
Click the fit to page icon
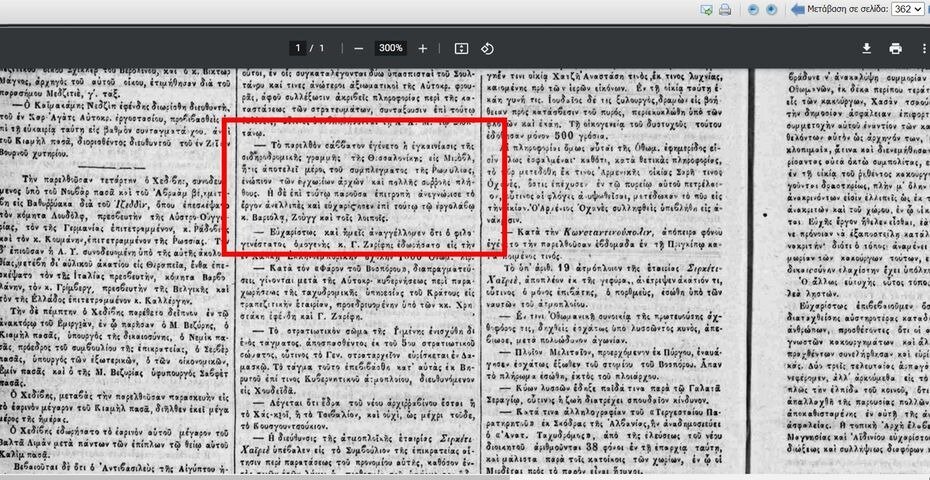click(461, 49)
